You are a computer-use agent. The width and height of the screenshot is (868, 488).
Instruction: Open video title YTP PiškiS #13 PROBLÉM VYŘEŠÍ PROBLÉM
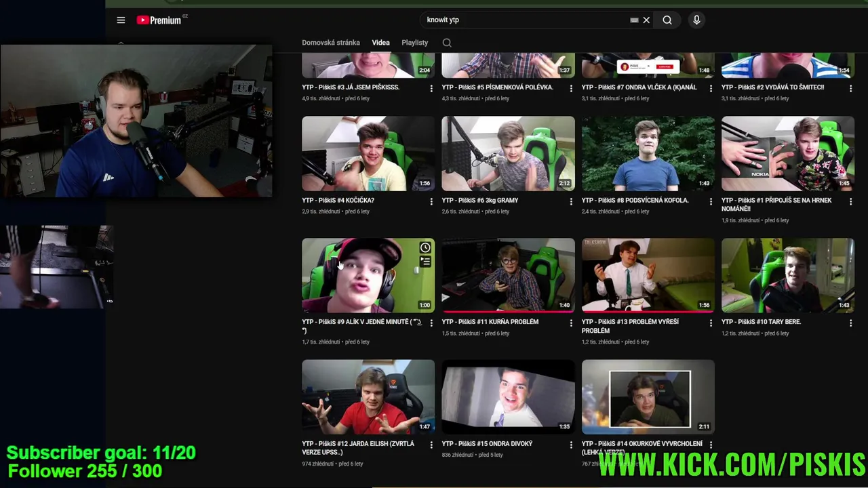point(630,326)
